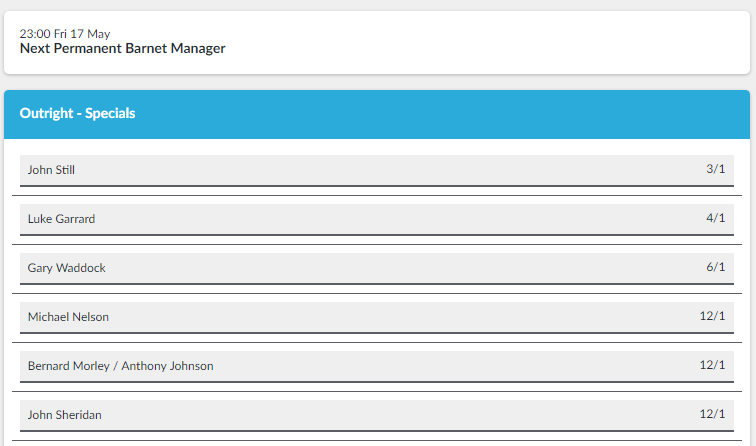Pick Gary Waddock from the list
Image resolution: width=756 pixels, height=446 pixels.
point(67,268)
